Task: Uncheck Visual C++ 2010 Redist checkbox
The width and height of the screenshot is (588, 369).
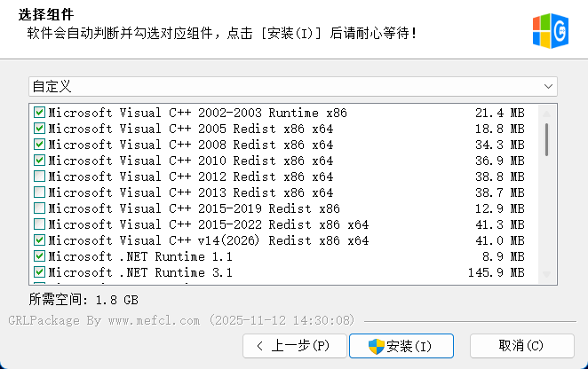Action: coord(39,161)
